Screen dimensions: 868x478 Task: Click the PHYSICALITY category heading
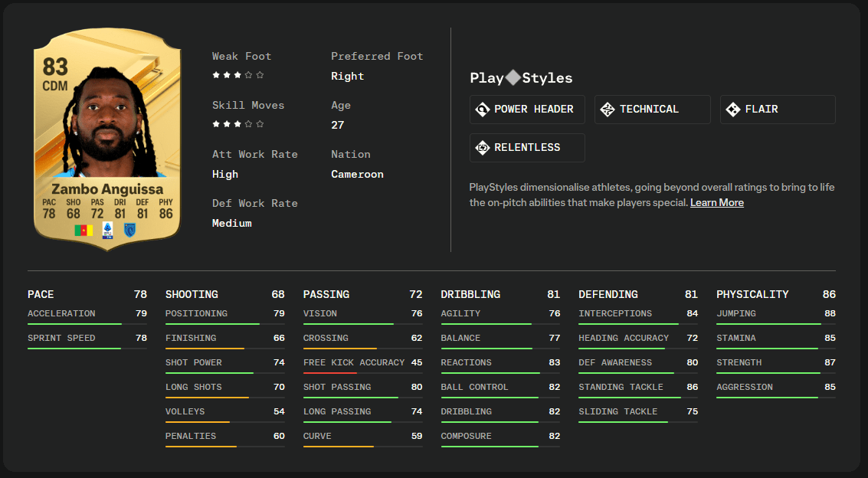tap(752, 294)
